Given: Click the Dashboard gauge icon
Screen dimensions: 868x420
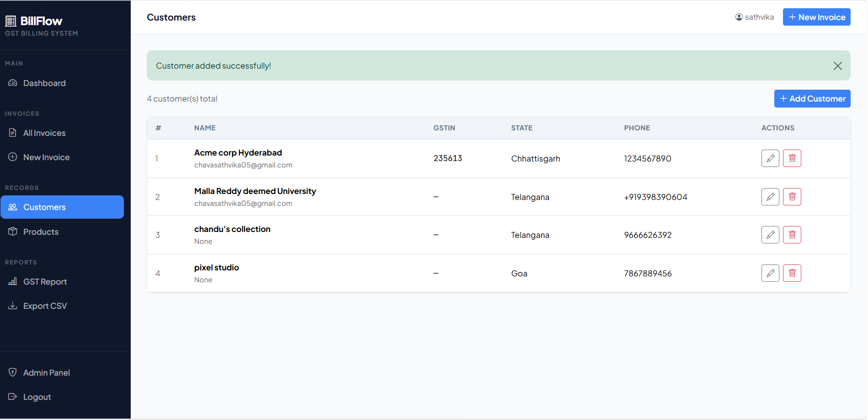Looking at the screenshot, I should (x=13, y=83).
